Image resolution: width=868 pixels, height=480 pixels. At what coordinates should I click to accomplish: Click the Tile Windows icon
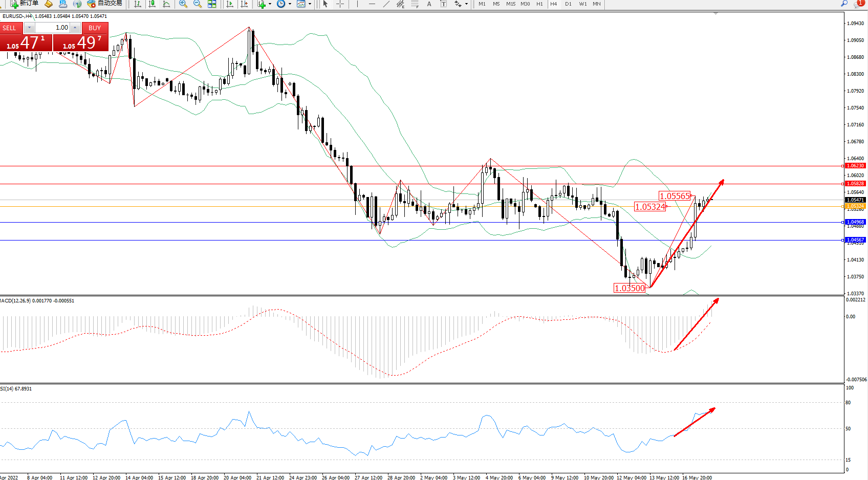(x=212, y=4)
